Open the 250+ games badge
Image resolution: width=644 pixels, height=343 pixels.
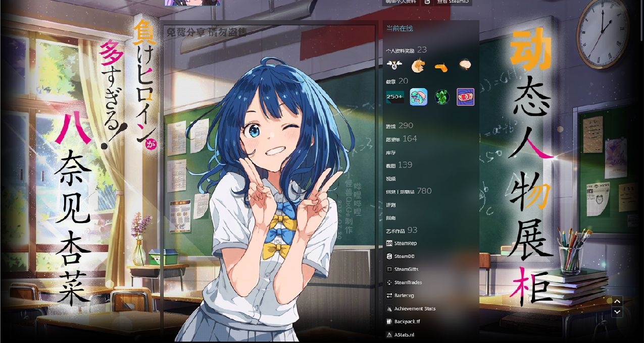pos(394,97)
